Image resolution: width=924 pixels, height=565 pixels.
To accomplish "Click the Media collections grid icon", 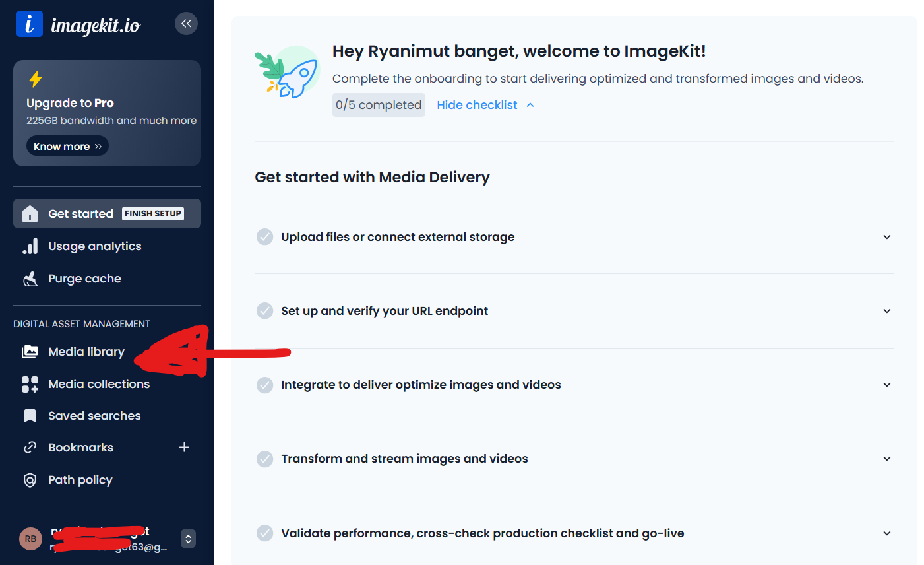I will click(x=30, y=384).
